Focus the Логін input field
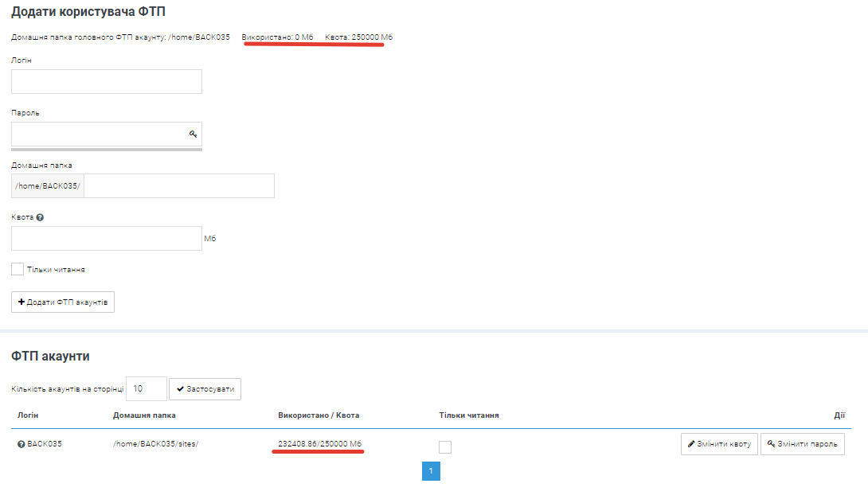 [107, 82]
